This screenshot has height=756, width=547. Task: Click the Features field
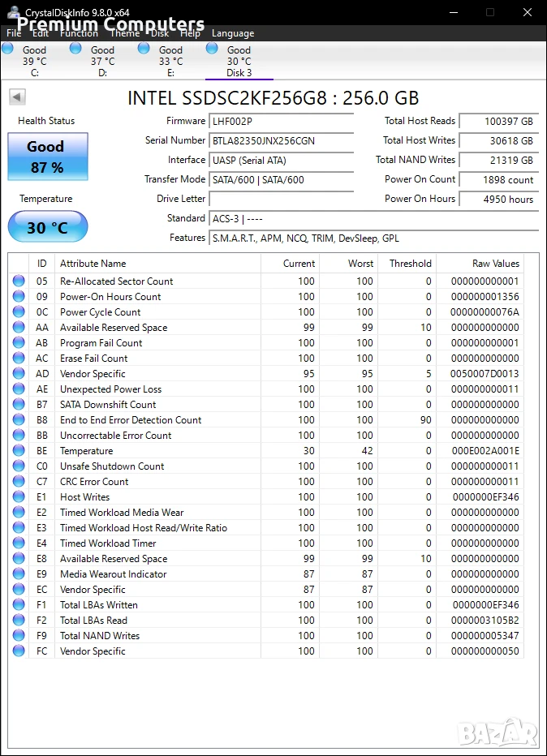tap(374, 238)
